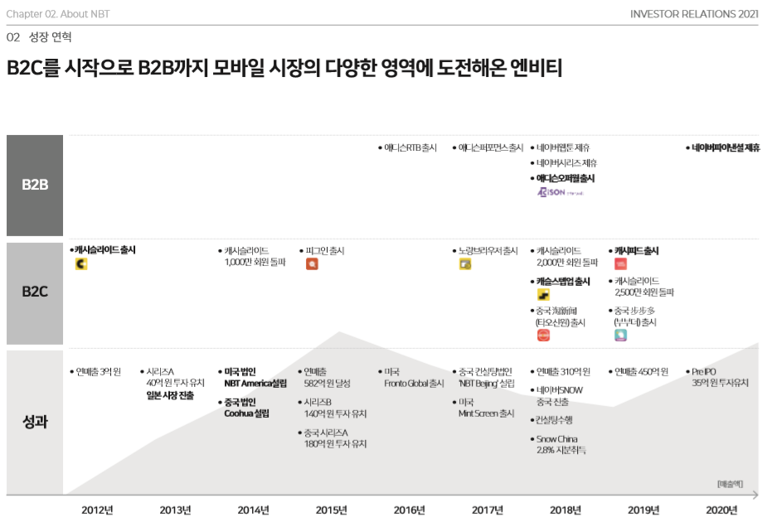Click the bold '일본 시장 진출' entry
767x532 pixels.
click(170, 395)
